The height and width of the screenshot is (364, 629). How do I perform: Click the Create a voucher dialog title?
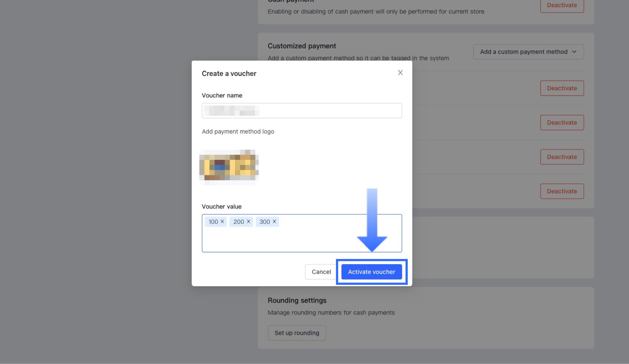[229, 73]
